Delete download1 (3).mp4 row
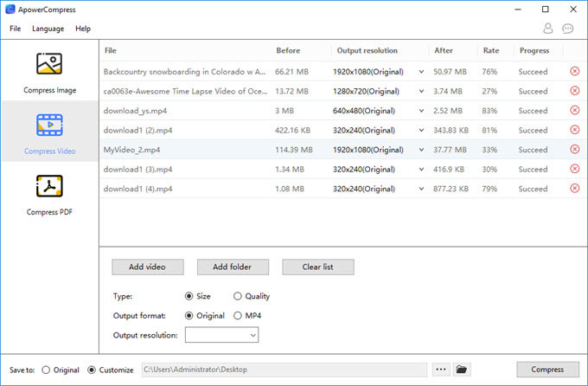588x386 pixels. (x=574, y=169)
